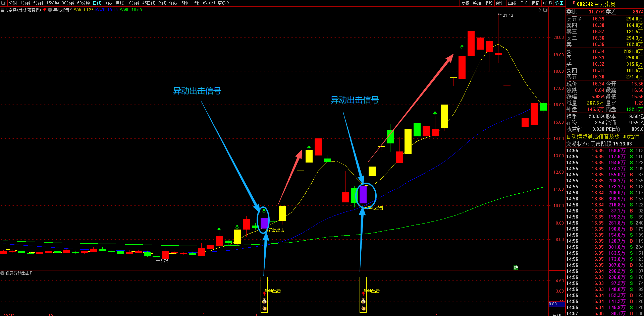This screenshot has height=316, width=644.
Task: Click the stock title 002342 巨力索具
Action: (596, 4)
